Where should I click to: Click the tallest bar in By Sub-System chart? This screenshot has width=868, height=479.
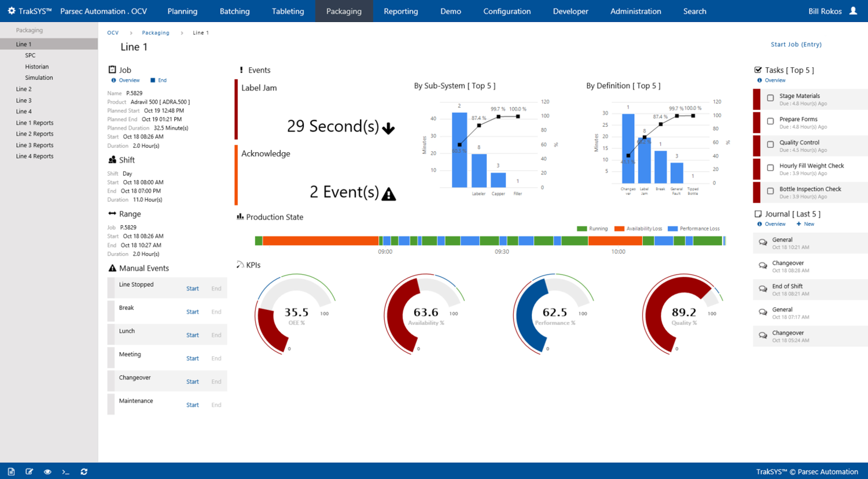(x=459, y=151)
